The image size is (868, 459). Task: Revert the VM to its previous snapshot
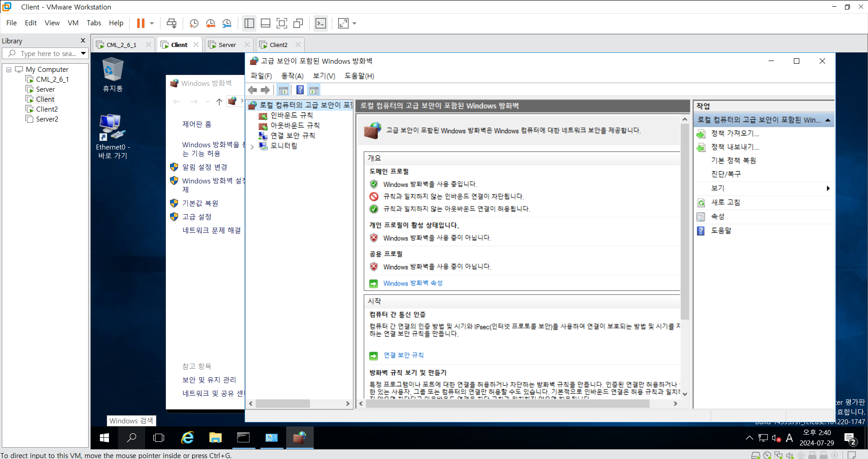tap(210, 23)
